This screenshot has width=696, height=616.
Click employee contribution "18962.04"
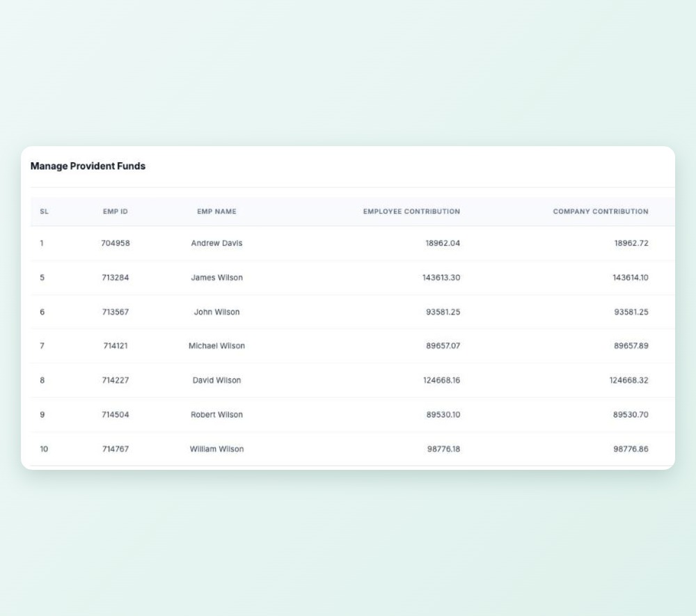pos(443,243)
